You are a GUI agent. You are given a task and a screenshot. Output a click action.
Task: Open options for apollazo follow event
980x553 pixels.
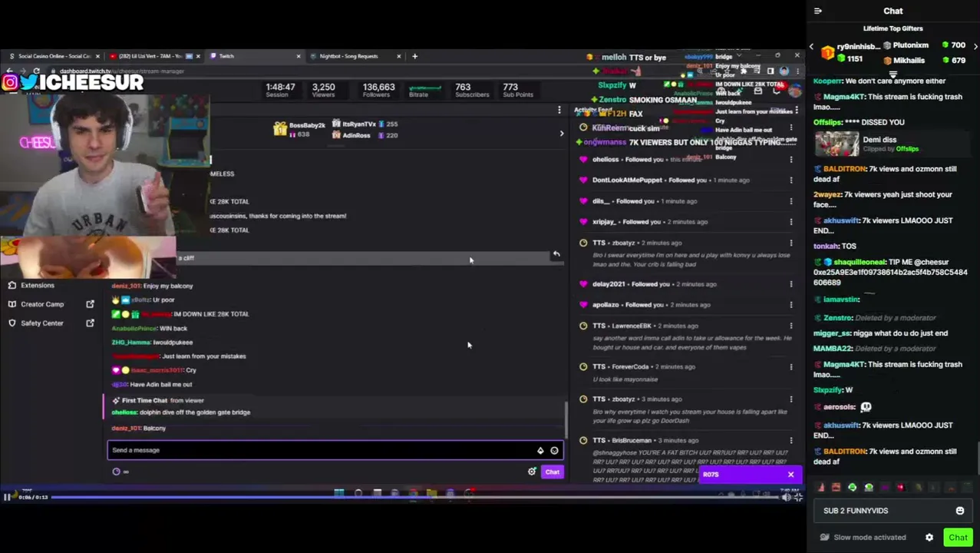click(791, 305)
